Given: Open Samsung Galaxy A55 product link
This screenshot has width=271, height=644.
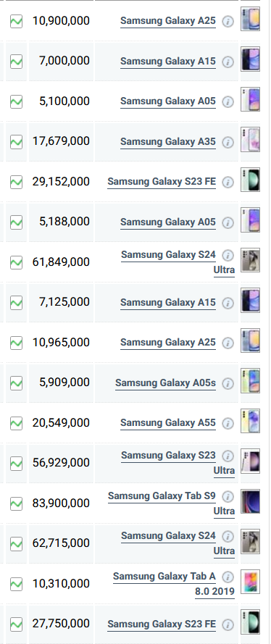Looking at the screenshot, I should click(168, 422).
